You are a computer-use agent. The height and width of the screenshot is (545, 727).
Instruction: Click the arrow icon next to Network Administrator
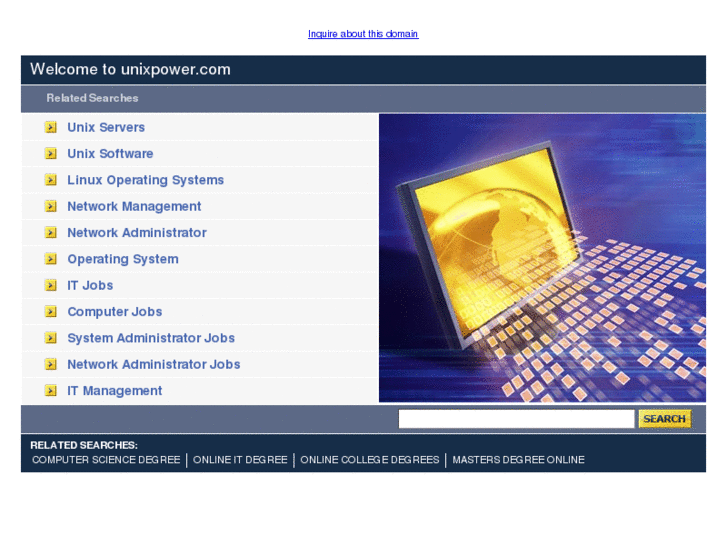pyautogui.click(x=51, y=232)
